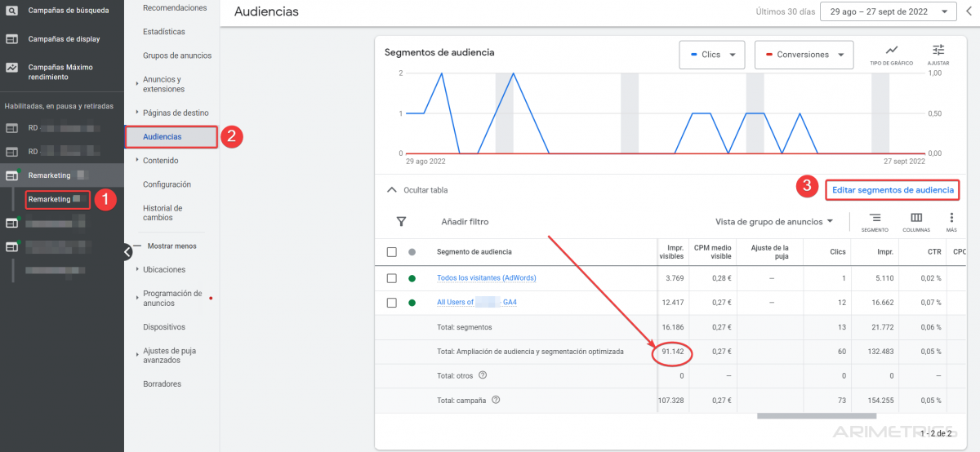Tick checkbox for Todos los visitantes (AdWords)
980x452 pixels.
click(x=391, y=278)
